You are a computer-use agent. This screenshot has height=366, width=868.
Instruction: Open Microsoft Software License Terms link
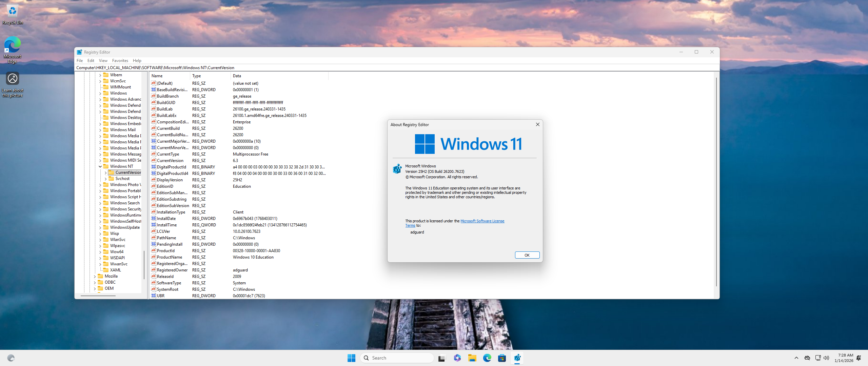click(x=482, y=221)
